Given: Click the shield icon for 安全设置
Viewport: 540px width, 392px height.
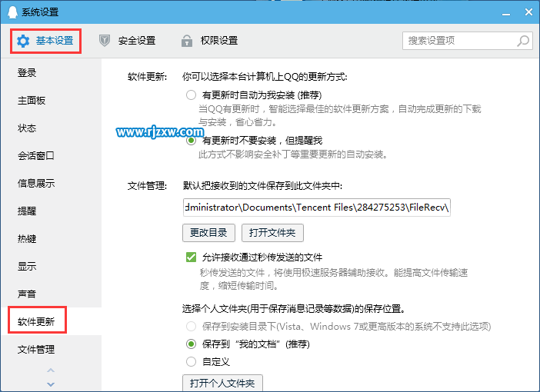Looking at the screenshot, I should tap(105, 41).
